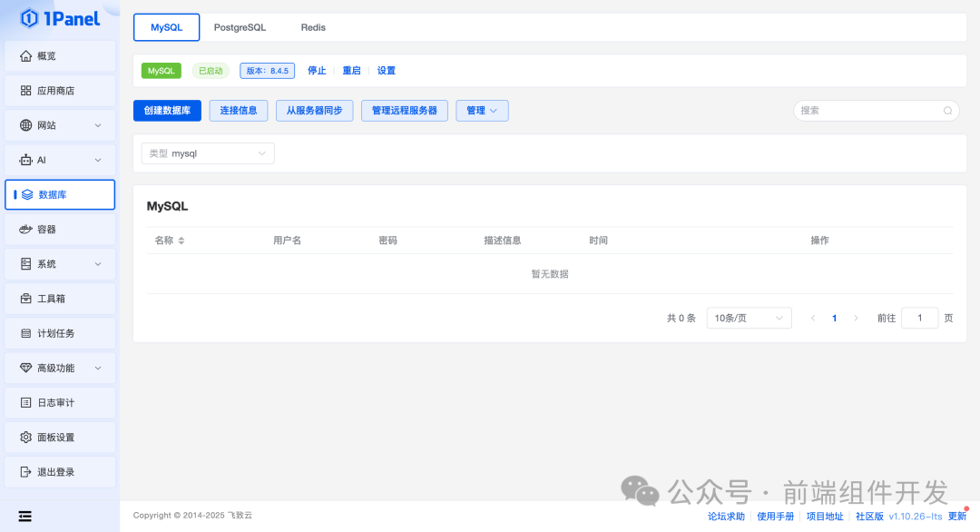Switch to the Redis tab
Image resolution: width=980 pixels, height=532 pixels.
click(313, 27)
